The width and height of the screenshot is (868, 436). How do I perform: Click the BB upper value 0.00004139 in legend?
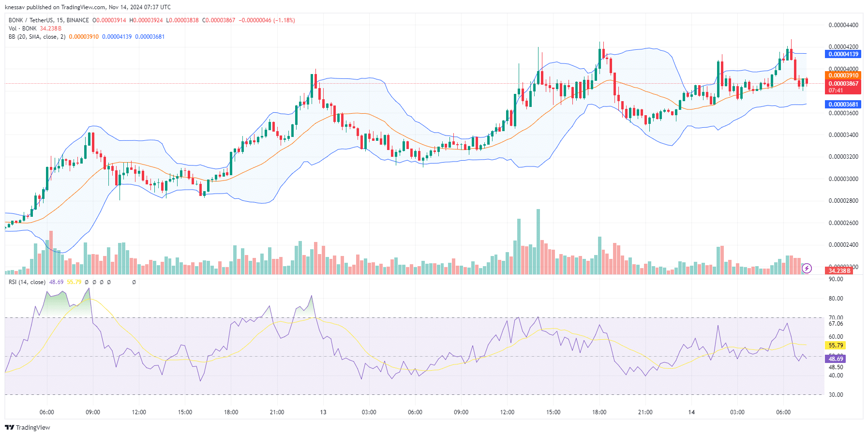[117, 37]
